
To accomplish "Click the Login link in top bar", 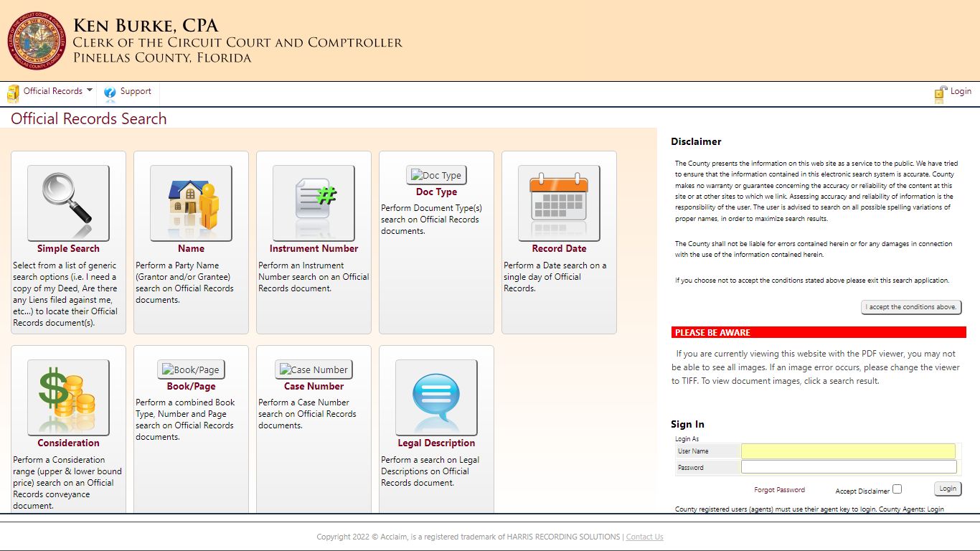I will (961, 91).
